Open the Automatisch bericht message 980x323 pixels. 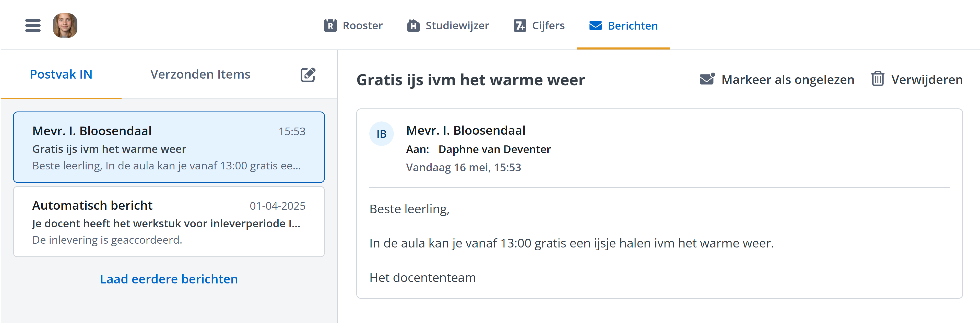[x=169, y=221]
